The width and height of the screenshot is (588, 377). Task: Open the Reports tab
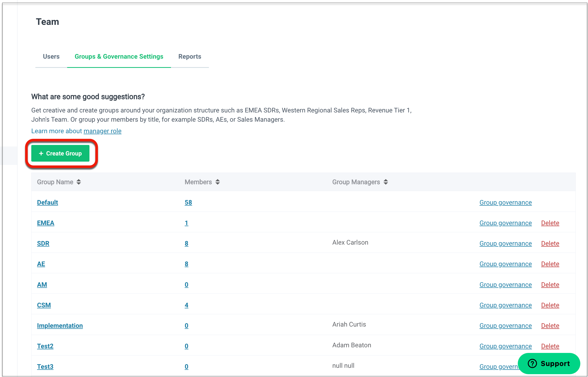pos(190,57)
